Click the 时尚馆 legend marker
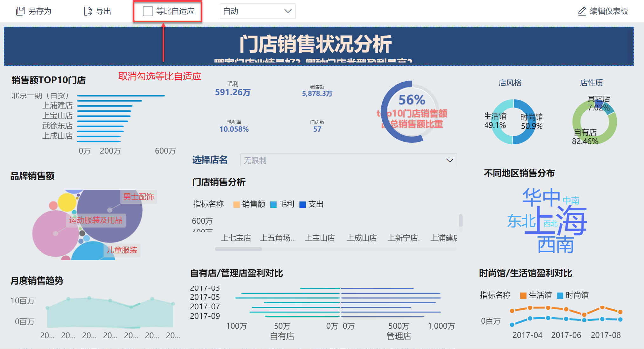The image size is (644, 349). (x=560, y=295)
